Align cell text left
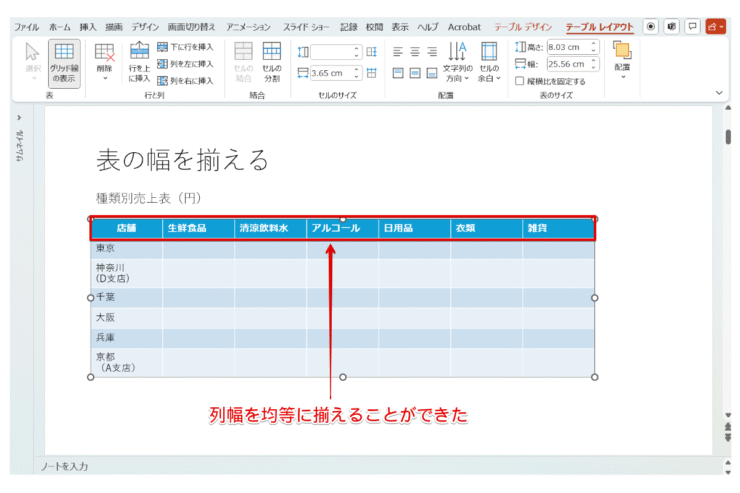The width and height of the screenshot is (740, 493). pos(398,51)
